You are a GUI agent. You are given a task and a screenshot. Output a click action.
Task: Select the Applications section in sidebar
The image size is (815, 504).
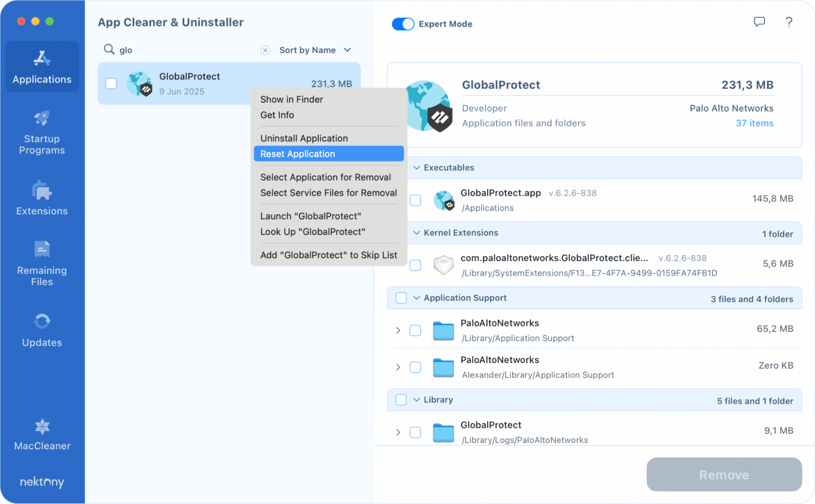tap(41, 67)
